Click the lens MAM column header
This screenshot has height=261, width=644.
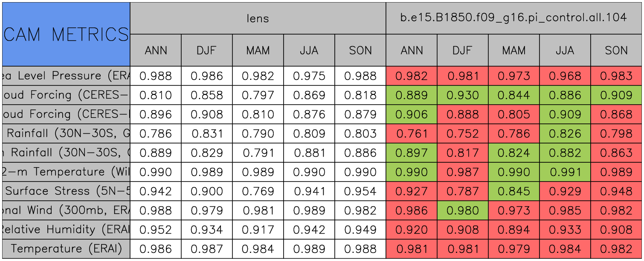tap(258, 50)
